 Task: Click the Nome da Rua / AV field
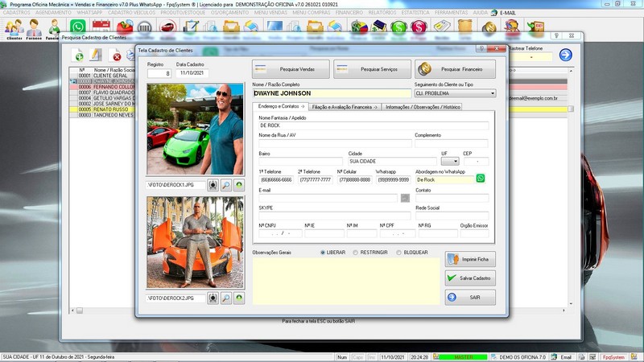click(x=335, y=143)
